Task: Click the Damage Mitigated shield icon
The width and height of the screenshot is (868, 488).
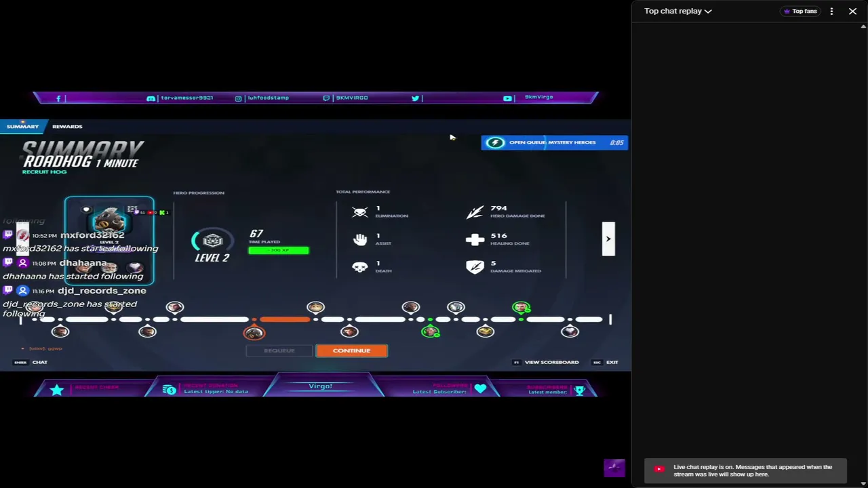Action: click(475, 267)
